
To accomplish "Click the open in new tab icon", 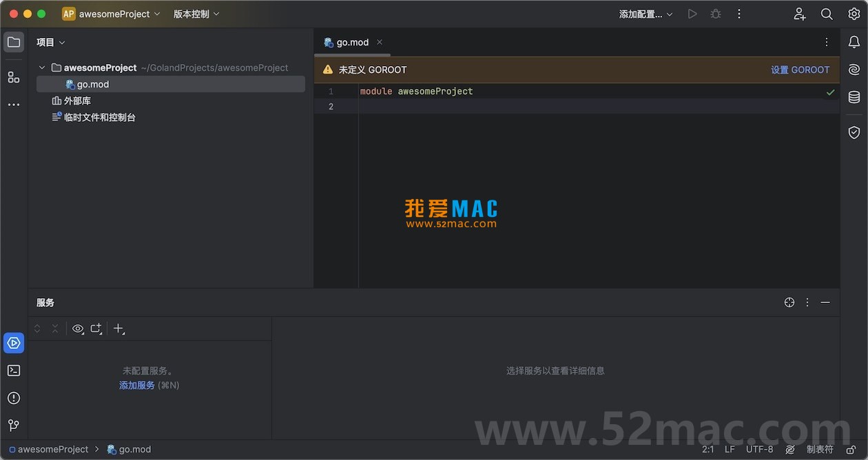I will click(96, 329).
